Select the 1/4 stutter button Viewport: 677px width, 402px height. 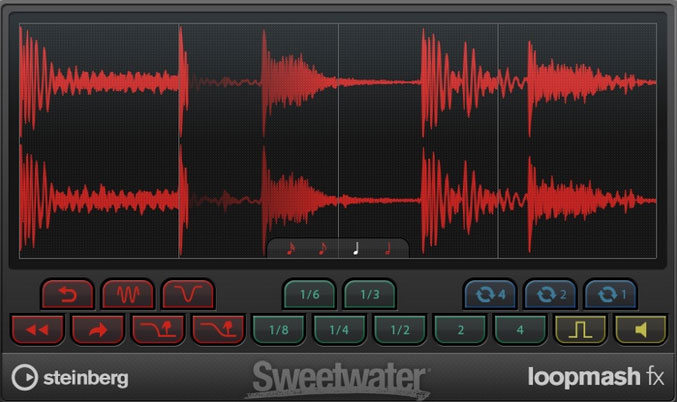coord(339,330)
